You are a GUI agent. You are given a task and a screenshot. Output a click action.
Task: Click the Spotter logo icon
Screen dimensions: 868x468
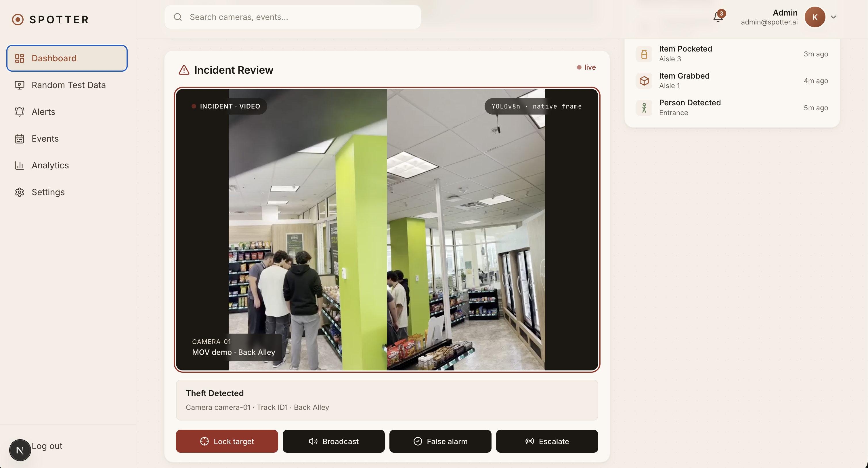click(18, 20)
